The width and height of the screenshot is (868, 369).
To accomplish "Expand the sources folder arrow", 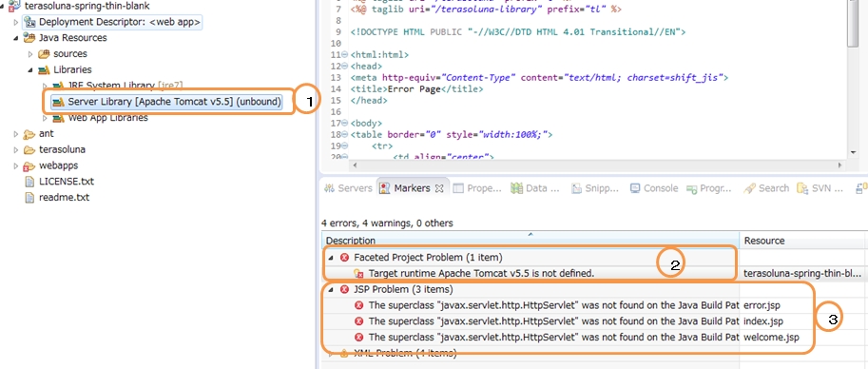I will [x=30, y=54].
